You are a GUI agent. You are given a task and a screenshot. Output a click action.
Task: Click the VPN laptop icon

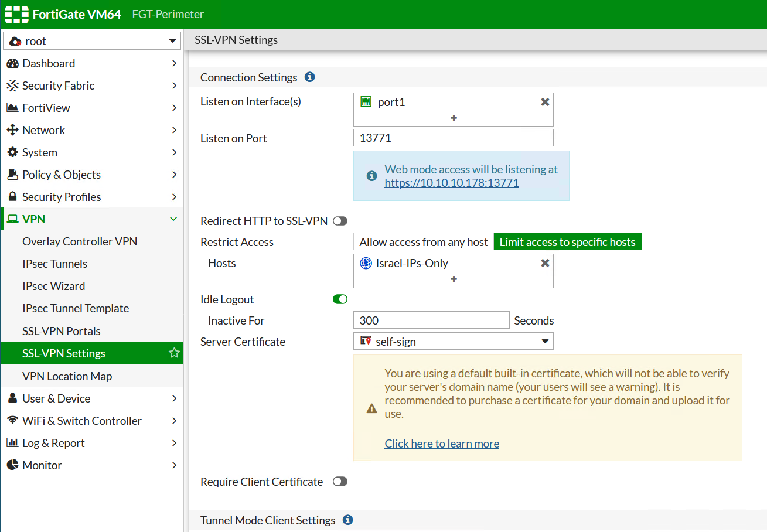pos(12,219)
